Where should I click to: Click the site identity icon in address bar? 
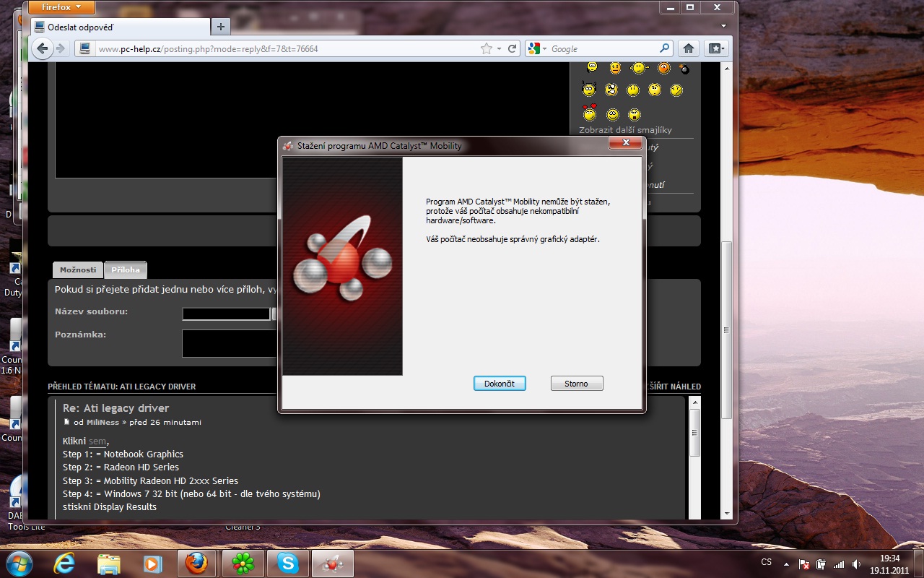[x=84, y=49]
